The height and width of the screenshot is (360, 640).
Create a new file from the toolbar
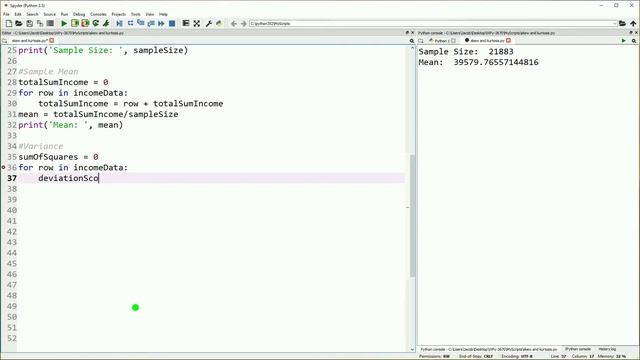click(x=9, y=24)
